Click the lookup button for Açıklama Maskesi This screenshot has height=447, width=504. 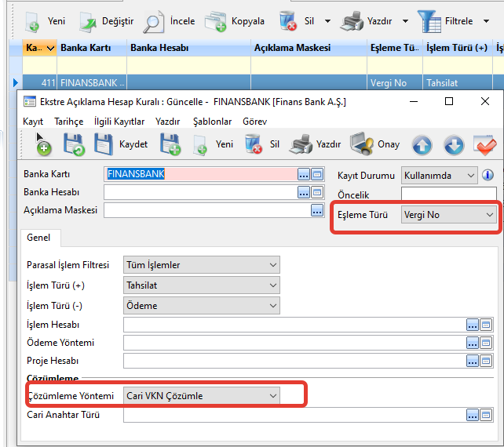[x=317, y=210]
